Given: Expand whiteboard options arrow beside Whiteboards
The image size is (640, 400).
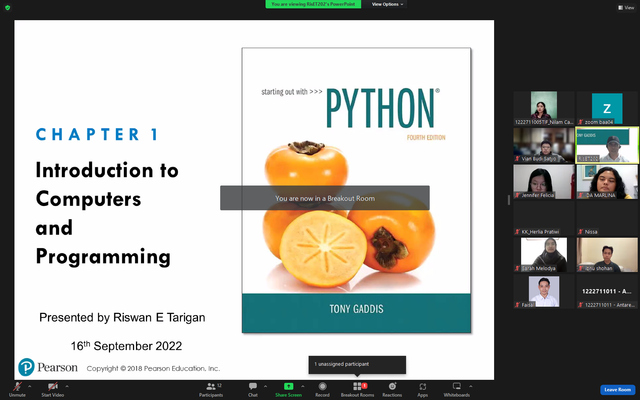Looking at the screenshot, I should click(471, 386).
